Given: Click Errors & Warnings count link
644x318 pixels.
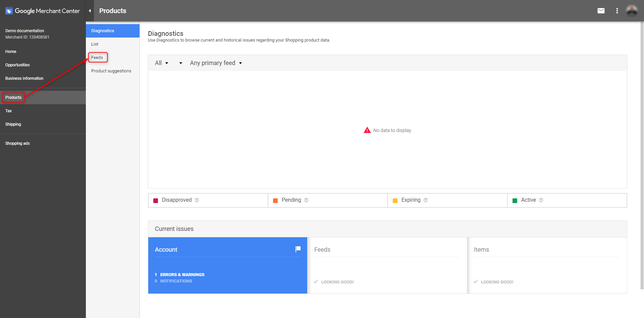Looking at the screenshot, I should 179,275.
